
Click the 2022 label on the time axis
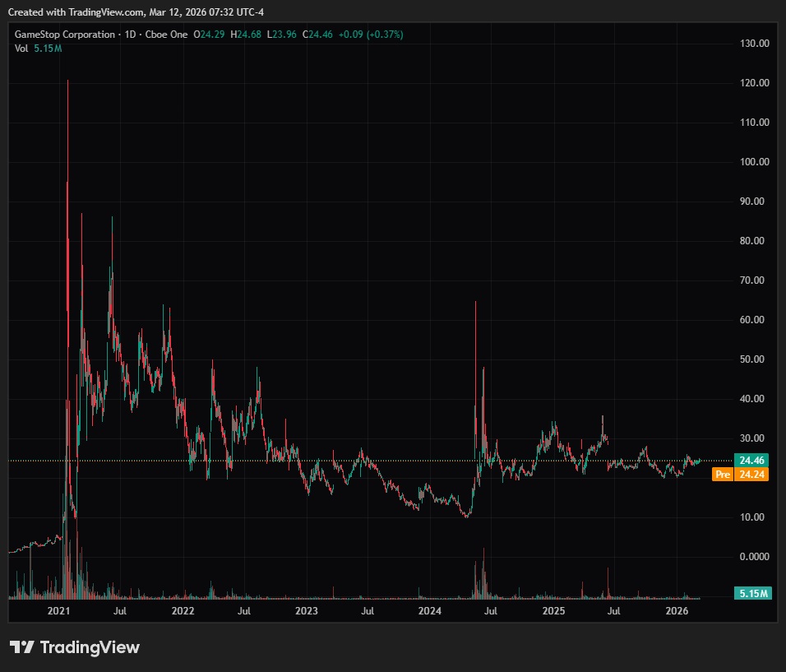coord(183,611)
